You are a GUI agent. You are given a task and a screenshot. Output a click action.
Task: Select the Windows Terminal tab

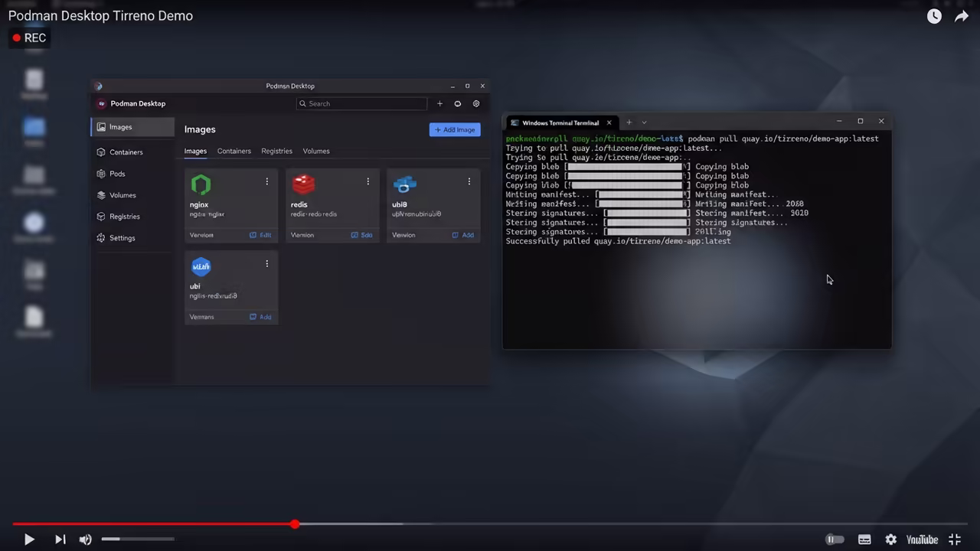click(560, 122)
